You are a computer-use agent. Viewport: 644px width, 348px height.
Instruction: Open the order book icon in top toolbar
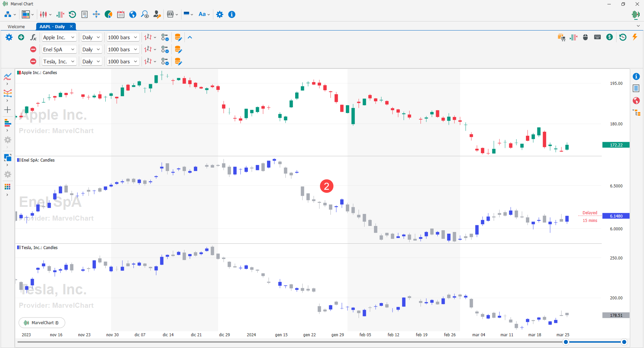(x=60, y=14)
